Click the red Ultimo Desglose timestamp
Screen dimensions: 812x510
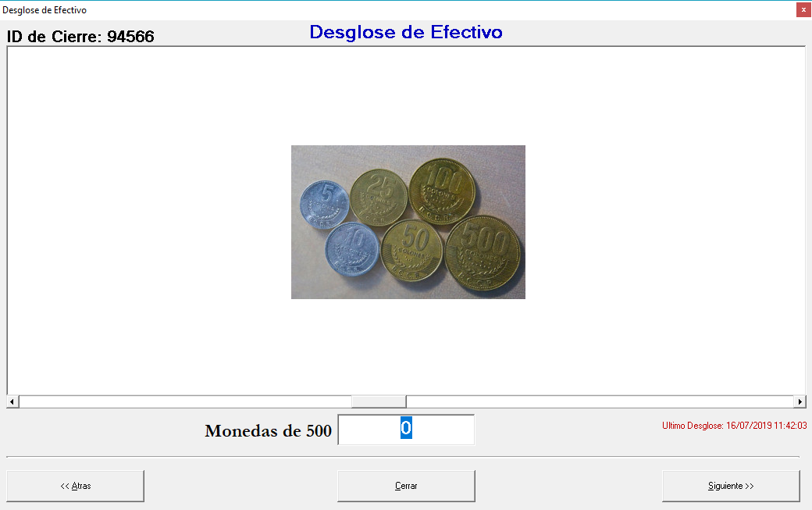(734, 426)
